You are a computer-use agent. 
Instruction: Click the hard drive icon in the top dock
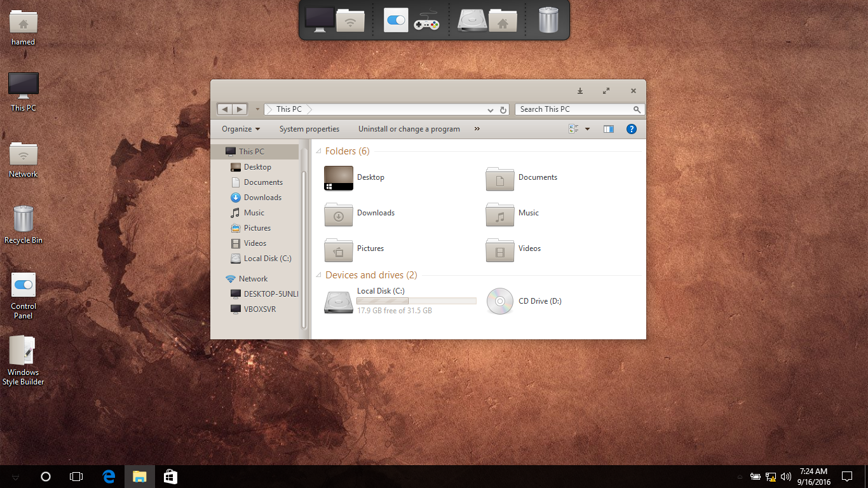point(473,20)
